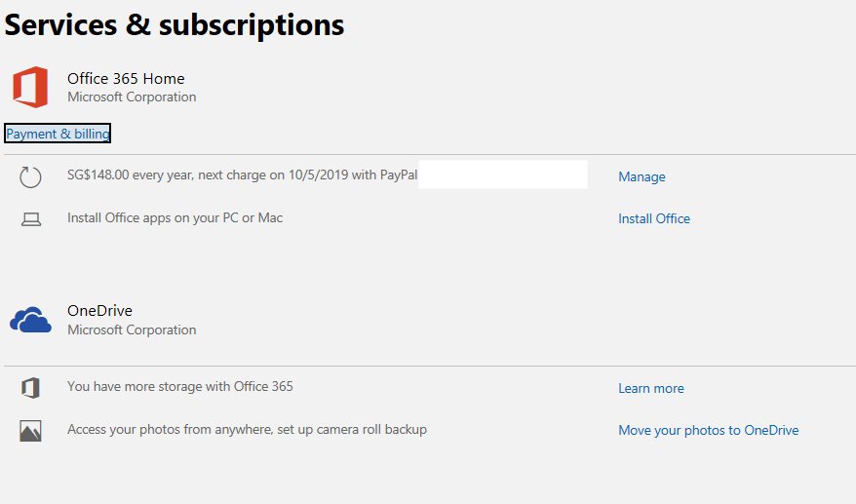Click the OneDrive cloud icon
The image size is (856, 504).
30,320
